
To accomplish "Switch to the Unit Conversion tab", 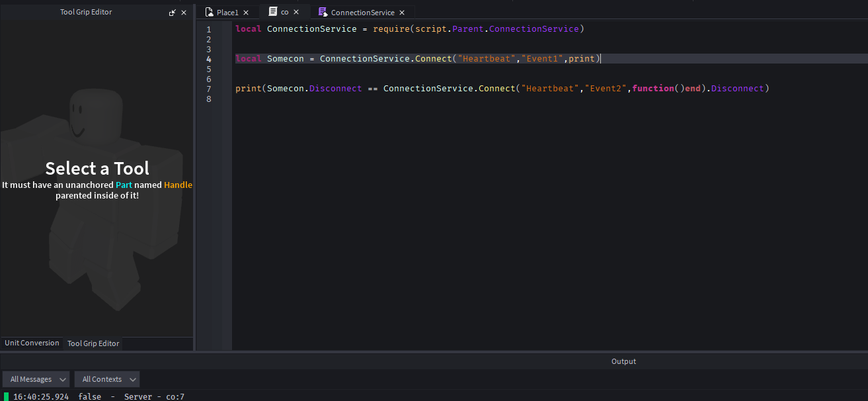I will (x=32, y=343).
